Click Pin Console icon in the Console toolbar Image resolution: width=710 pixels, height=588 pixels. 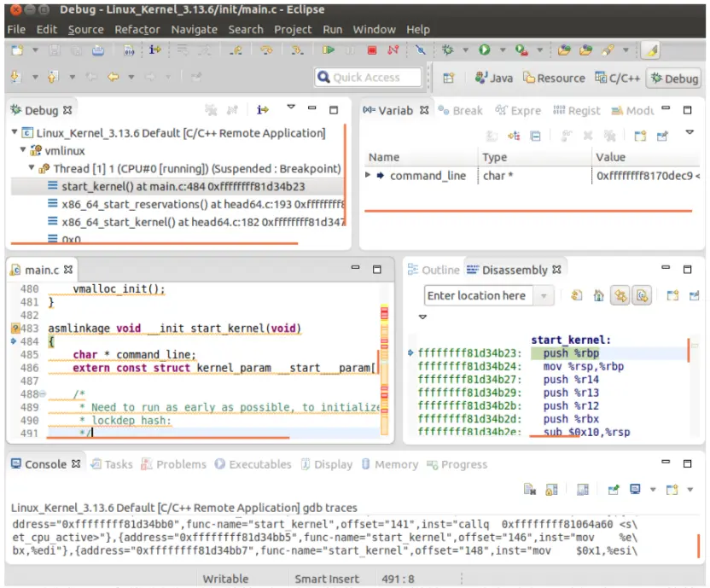[x=613, y=489]
